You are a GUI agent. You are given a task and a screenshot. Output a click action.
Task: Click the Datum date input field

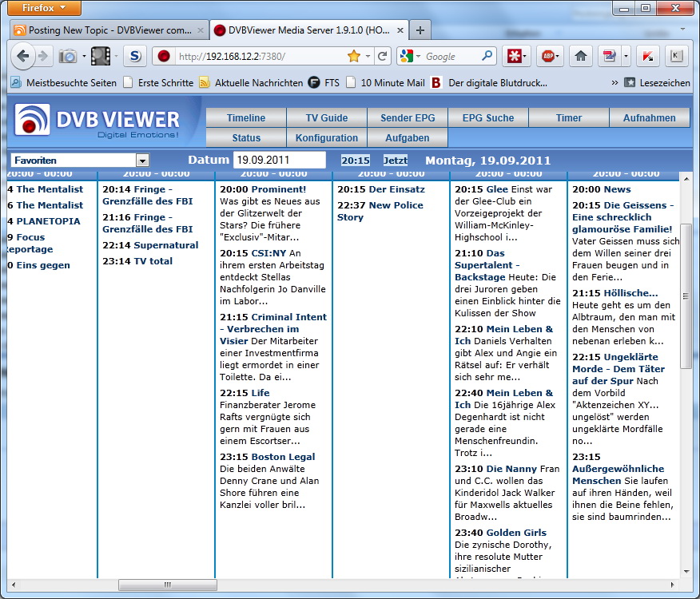tap(280, 161)
